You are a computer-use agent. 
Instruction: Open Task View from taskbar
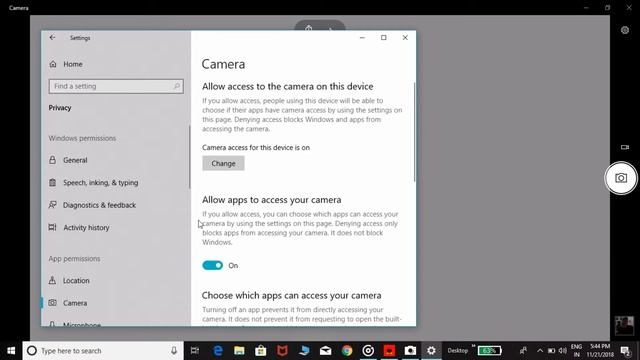(195, 351)
